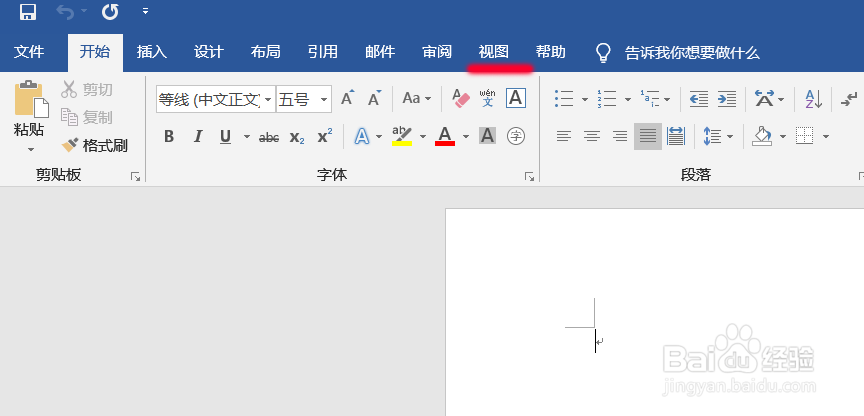The width and height of the screenshot is (864, 416).
Task: Switch to the 开始 tab
Action: point(95,52)
